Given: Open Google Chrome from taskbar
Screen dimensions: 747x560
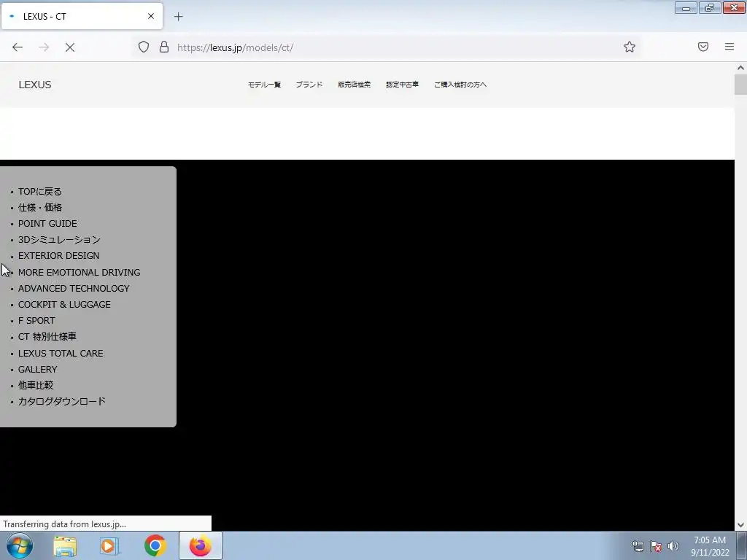Looking at the screenshot, I should [x=155, y=546].
